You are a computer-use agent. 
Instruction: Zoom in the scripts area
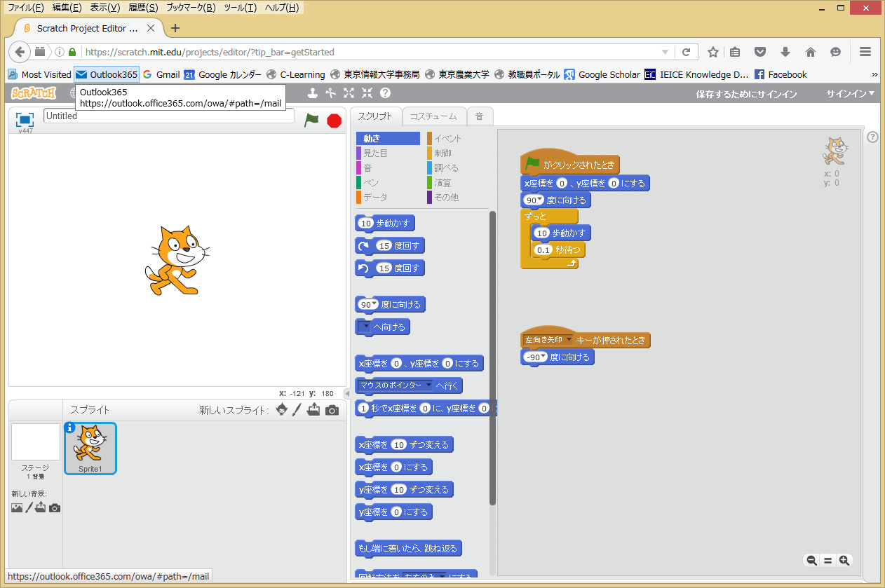click(x=844, y=560)
